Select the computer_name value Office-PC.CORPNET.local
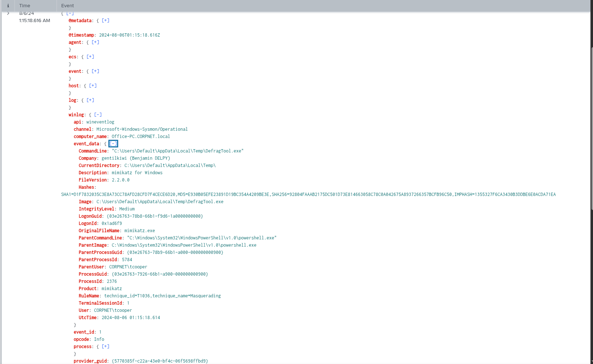This screenshot has width=593, height=364. (x=141, y=137)
